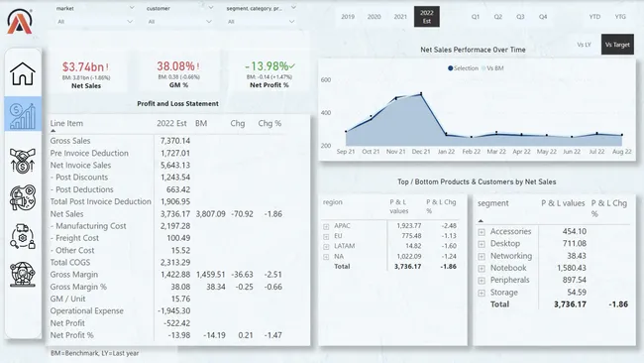The image size is (644, 363).
Task: Expand the Notebook segment row
Action: [x=482, y=269]
